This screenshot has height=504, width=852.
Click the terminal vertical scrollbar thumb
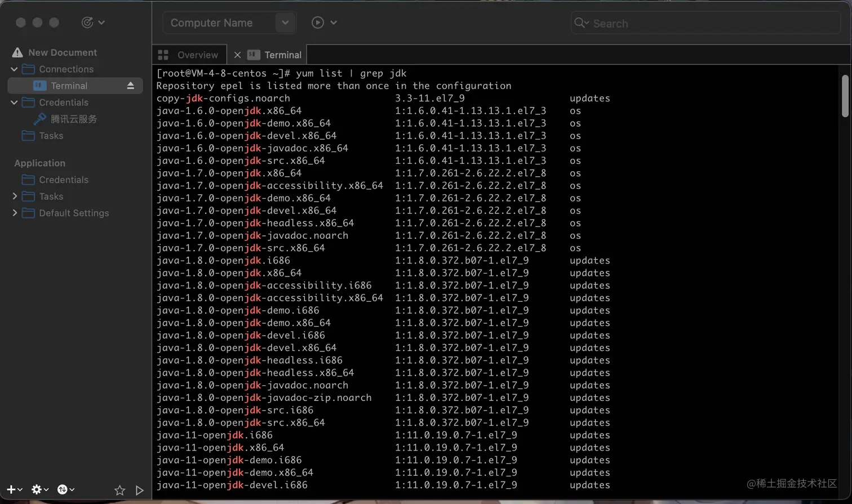coord(845,96)
